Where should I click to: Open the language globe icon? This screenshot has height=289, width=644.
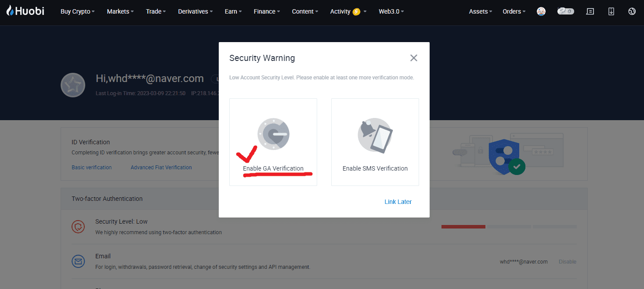632,11
